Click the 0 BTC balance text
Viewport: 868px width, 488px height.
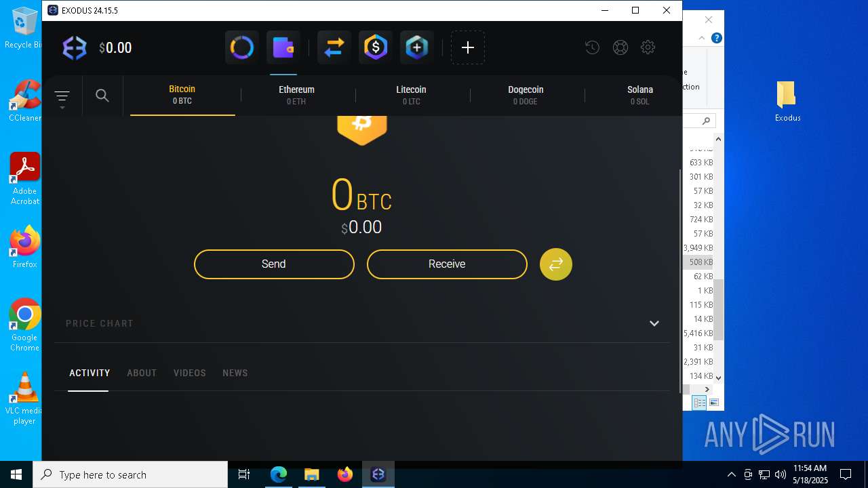[361, 195]
